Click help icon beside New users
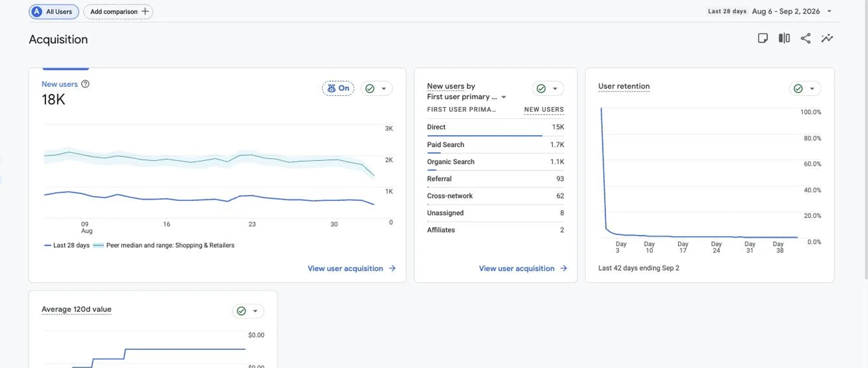 [85, 84]
